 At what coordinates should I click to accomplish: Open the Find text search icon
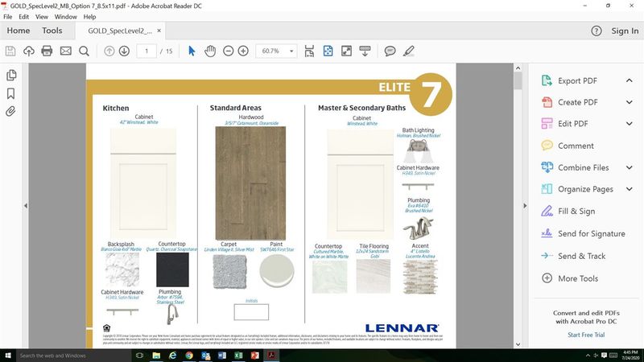84,51
